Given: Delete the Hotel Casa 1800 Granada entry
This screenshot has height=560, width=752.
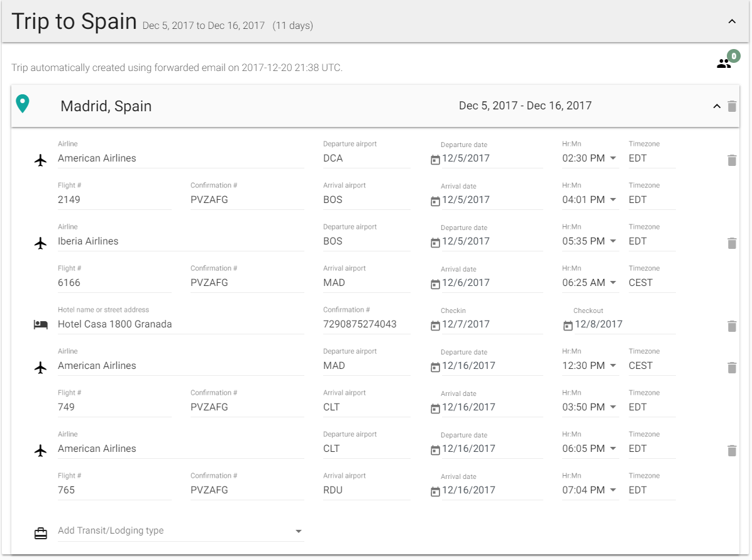Looking at the screenshot, I should point(732,326).
